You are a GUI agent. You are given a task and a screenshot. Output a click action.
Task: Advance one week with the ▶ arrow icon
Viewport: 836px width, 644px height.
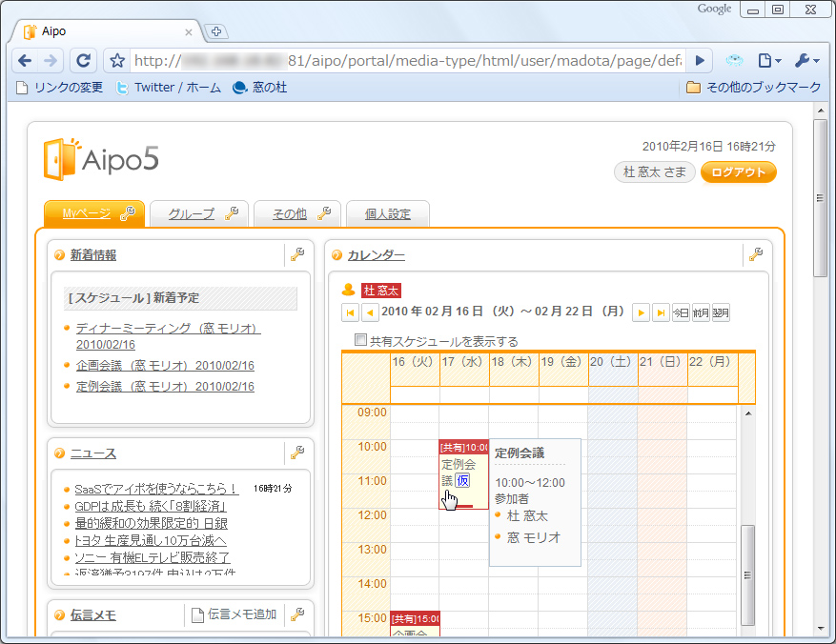pos(641,312)
